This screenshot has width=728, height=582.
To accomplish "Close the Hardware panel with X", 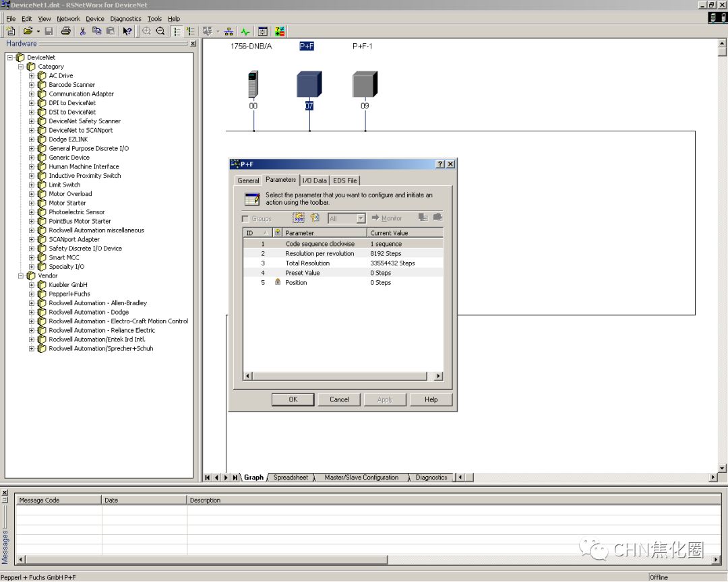I will point(193,43).
